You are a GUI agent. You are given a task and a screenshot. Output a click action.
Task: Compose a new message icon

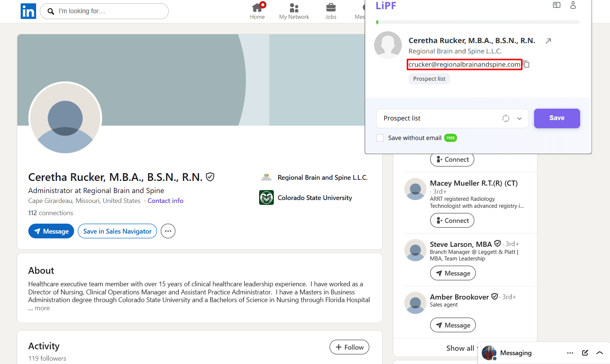click(585, 353)
